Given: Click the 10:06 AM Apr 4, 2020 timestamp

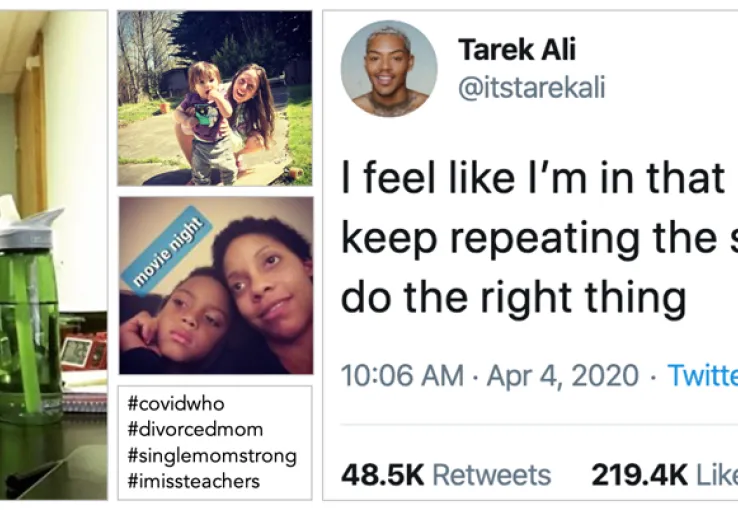Looking at the screenshot, I should click(489, 375).
